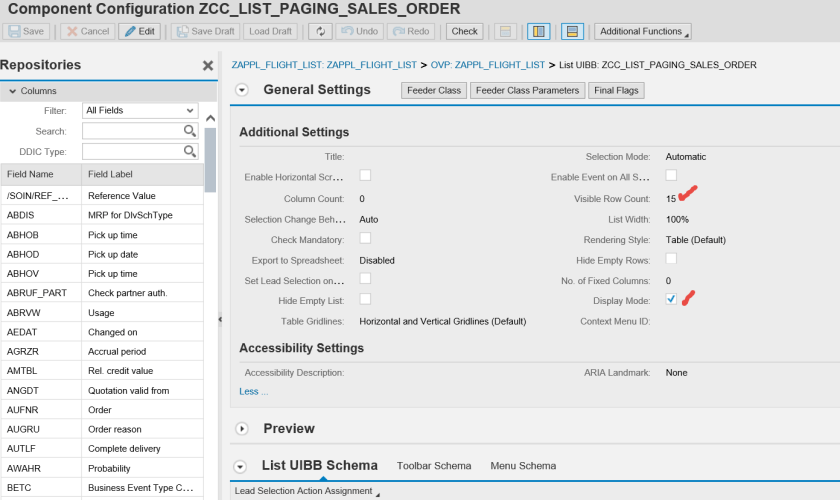Click the scroll up arrow of the field list
This screenshot has height=500, width=840.
(x=211, y=118)
